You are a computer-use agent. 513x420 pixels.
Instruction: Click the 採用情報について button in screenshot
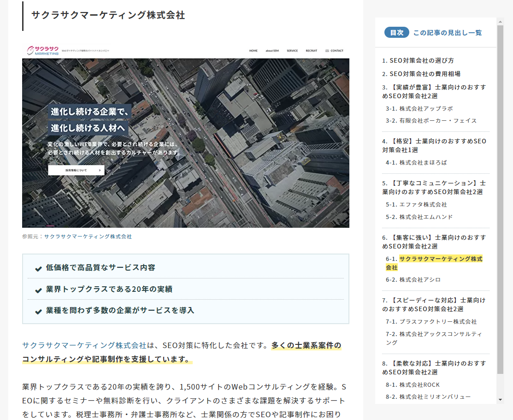click(76, 170)
